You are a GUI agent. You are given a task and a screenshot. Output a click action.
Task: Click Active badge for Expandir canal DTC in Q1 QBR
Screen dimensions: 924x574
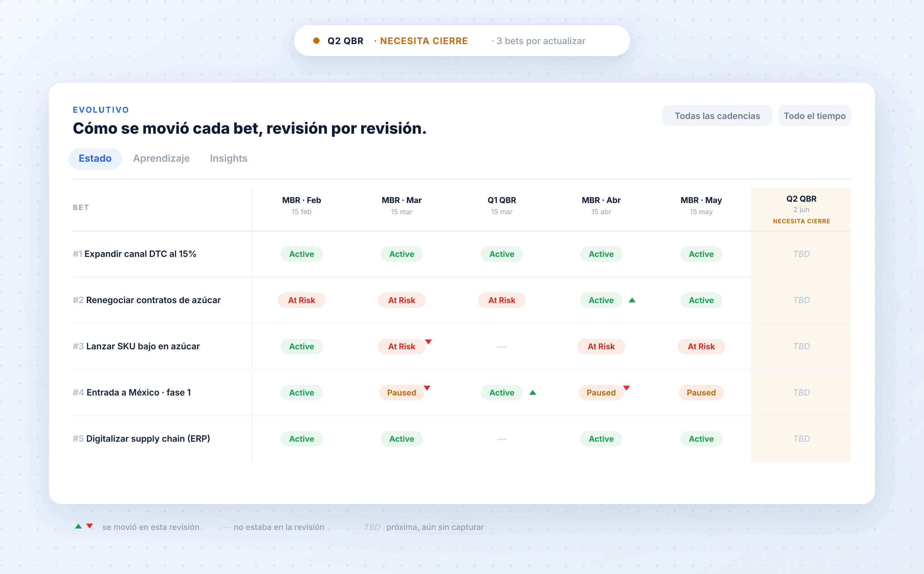[502, 254]
